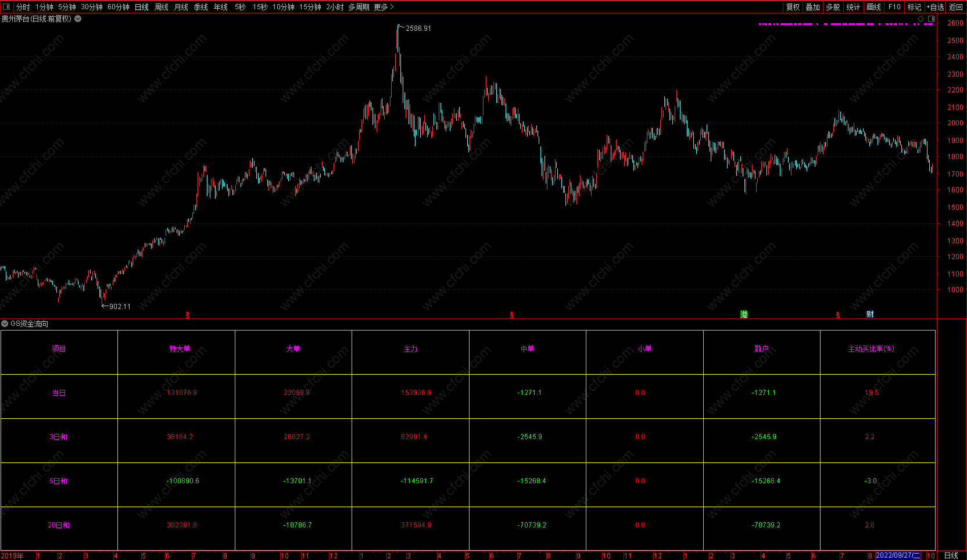The image size is (967, 560).
Task: Open the 多周期 multi-period view
Action: click(359, 7)
